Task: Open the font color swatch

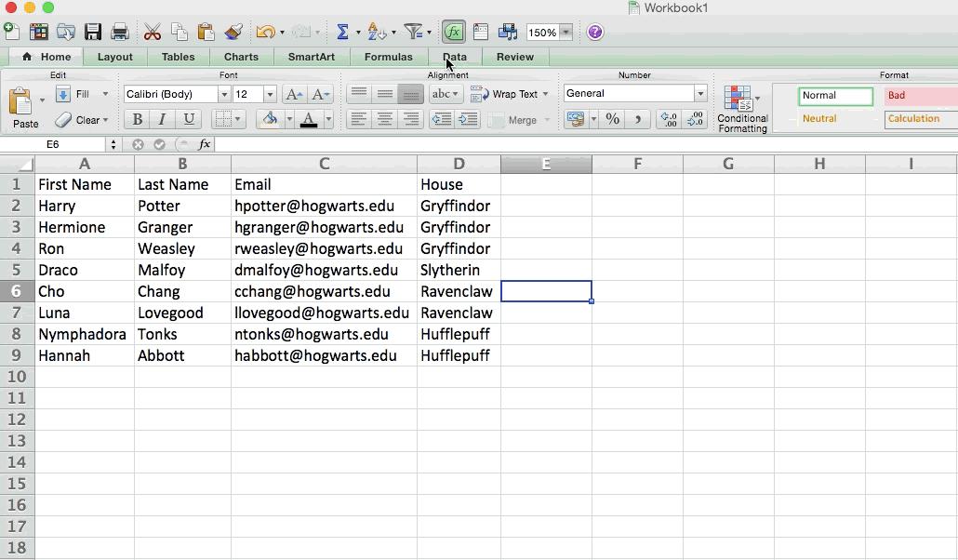Action: coord(308,120)
